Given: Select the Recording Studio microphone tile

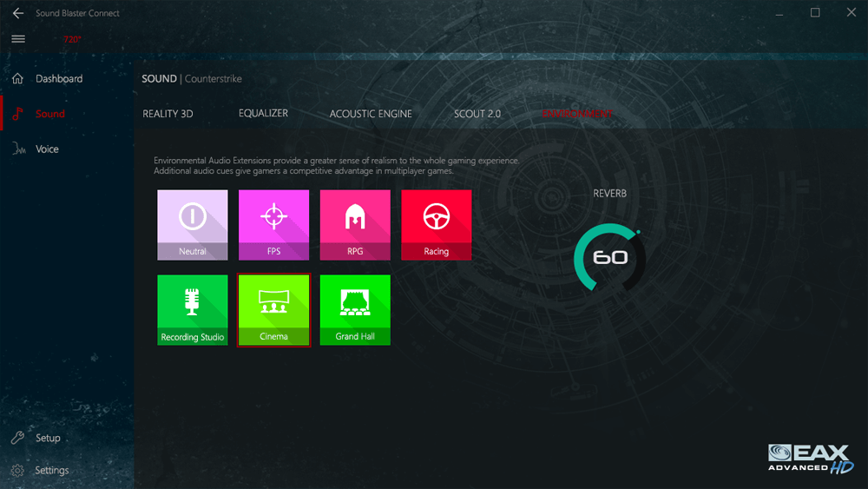Looking at the screenshot, I should [192, 310].
